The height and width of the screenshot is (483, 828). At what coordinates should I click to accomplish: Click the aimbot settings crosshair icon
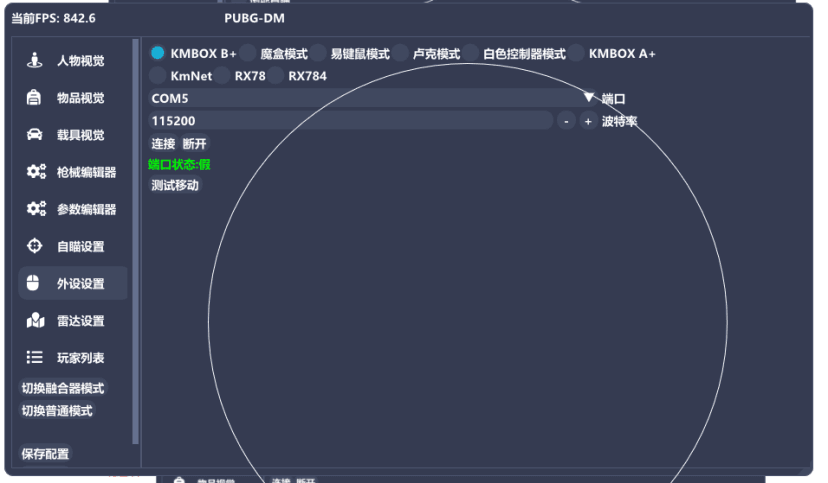34,246
